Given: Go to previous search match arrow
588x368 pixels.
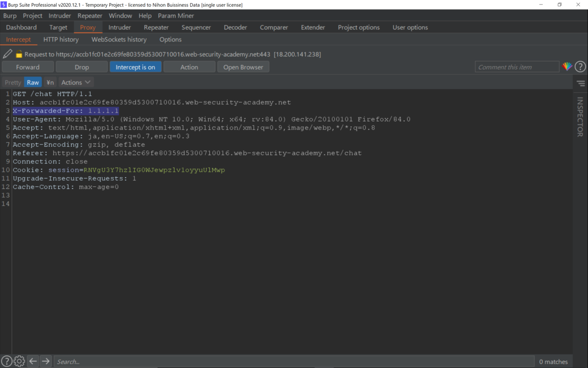Looking at the screenshot, I should pos(33,361).
